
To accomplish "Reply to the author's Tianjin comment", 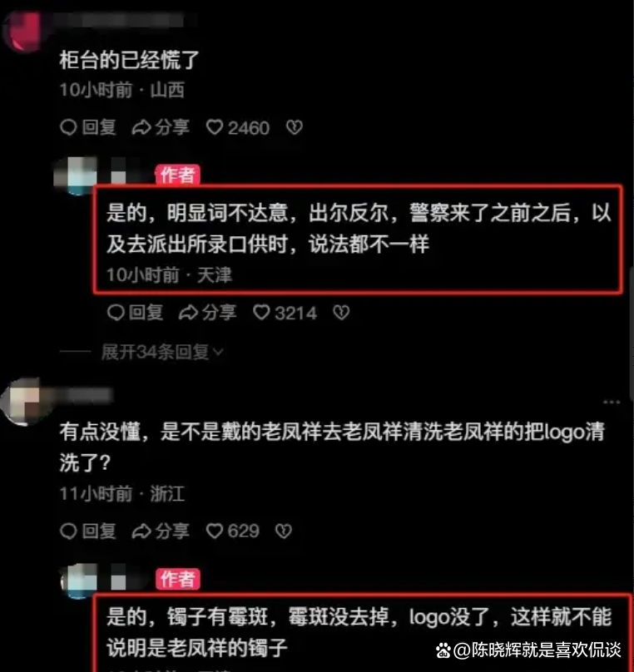I will (x=135, y=313).
